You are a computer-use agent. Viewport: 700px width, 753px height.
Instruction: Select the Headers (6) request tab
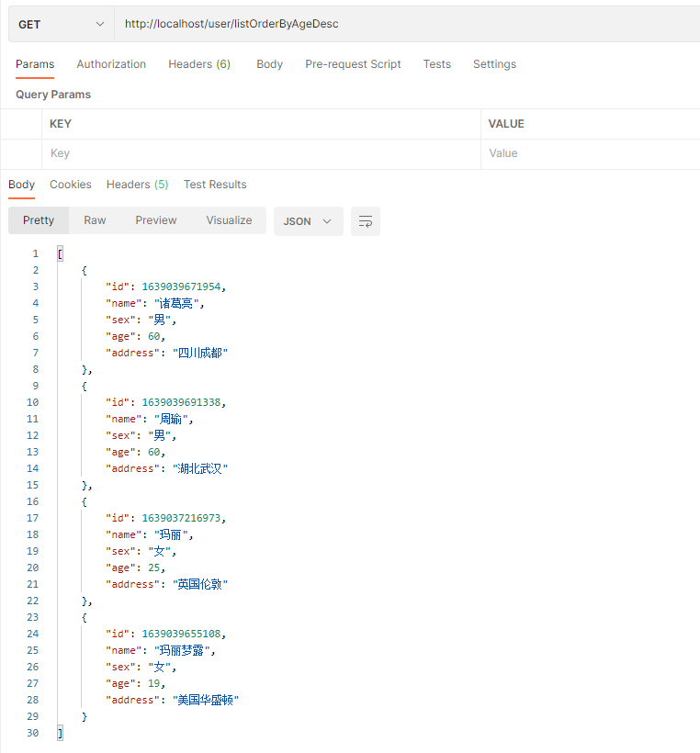[199, 64]
